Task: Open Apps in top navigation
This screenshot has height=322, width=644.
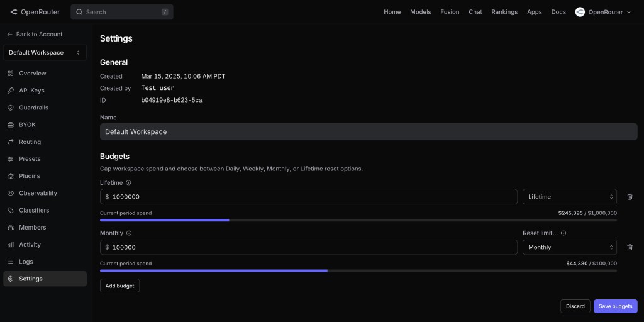Action: coord(535,12)
